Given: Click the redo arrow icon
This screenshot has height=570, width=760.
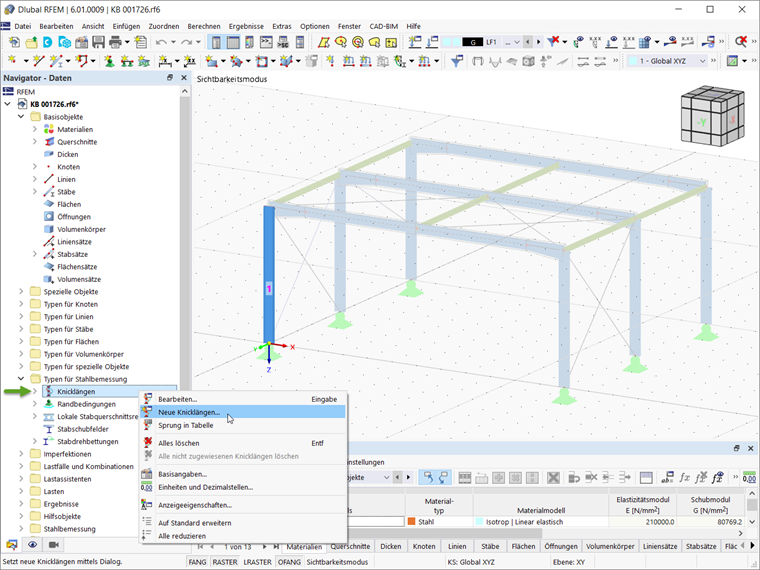Looking at the screenshot, I should (x=187, y=42).
